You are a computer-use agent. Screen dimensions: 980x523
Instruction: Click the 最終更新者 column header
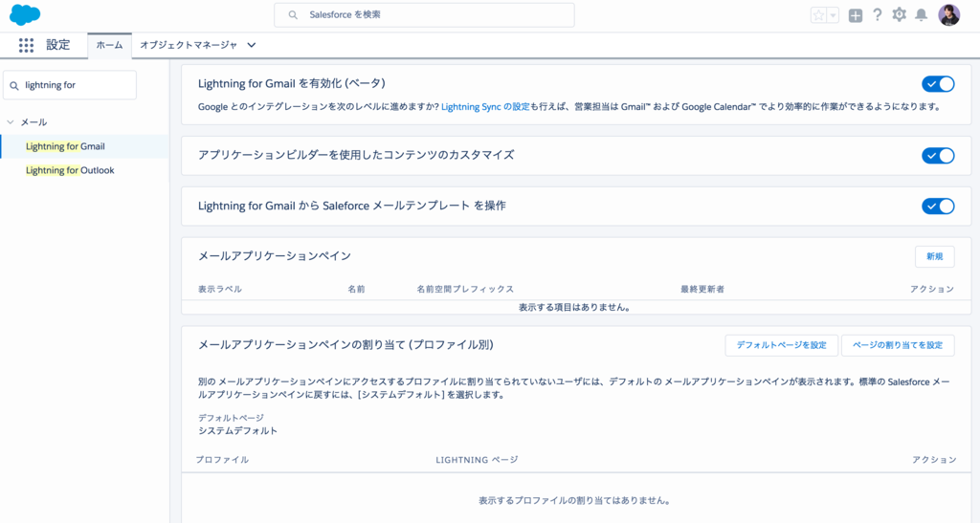pos(702,289)
